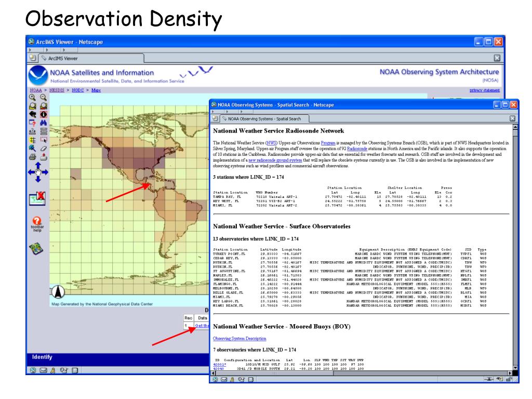Activate the Buffer tool

(x=33, y=140)
